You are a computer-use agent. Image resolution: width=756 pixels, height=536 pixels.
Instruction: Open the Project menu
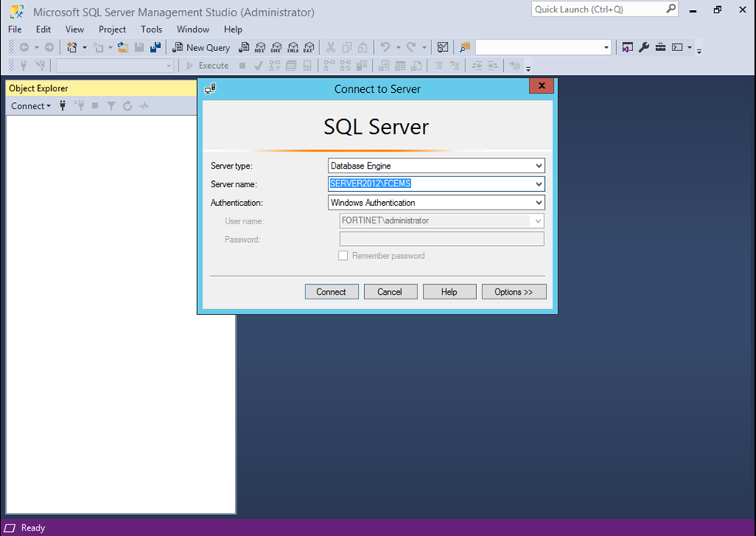(x=112, y=29)
